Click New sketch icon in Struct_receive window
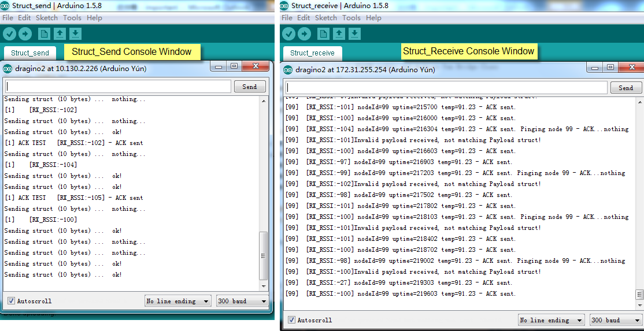This screenshot has height=331, width=644. [323, 34]
